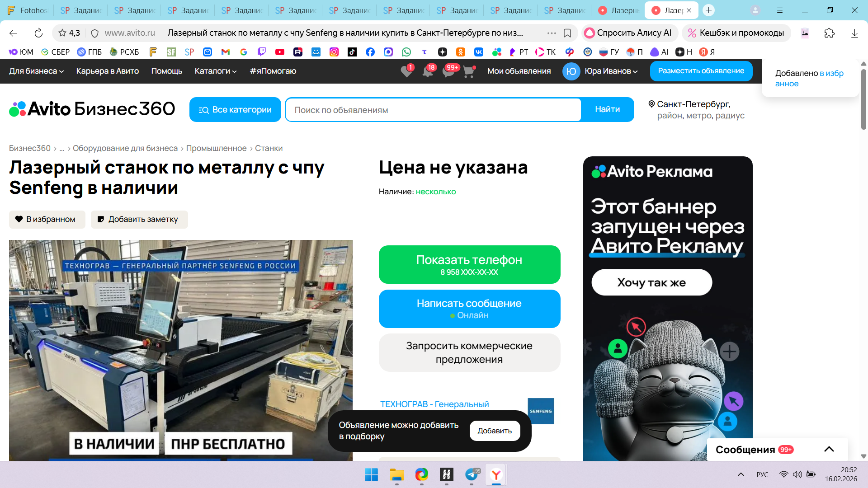The width and height of the screenshot is (868, 488).
Task: Switch to first 'Задание' browser tab
Action: (x=81, y=10)
